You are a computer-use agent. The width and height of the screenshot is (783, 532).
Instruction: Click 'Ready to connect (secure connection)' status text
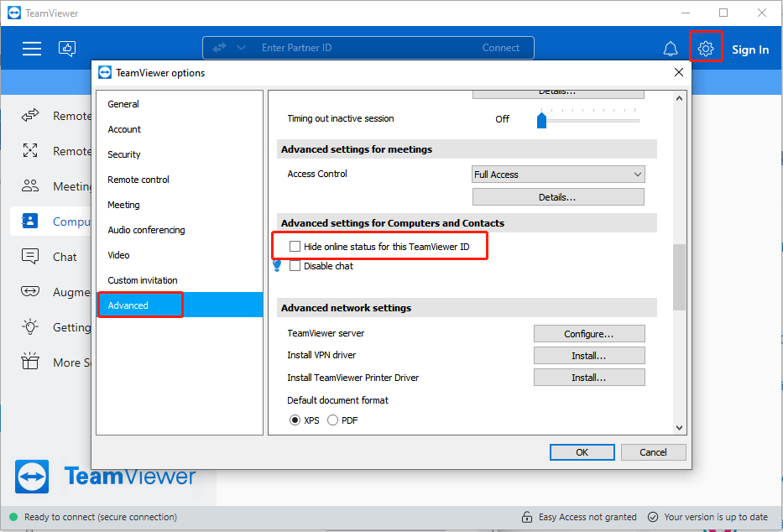click(x=101, y=517)
